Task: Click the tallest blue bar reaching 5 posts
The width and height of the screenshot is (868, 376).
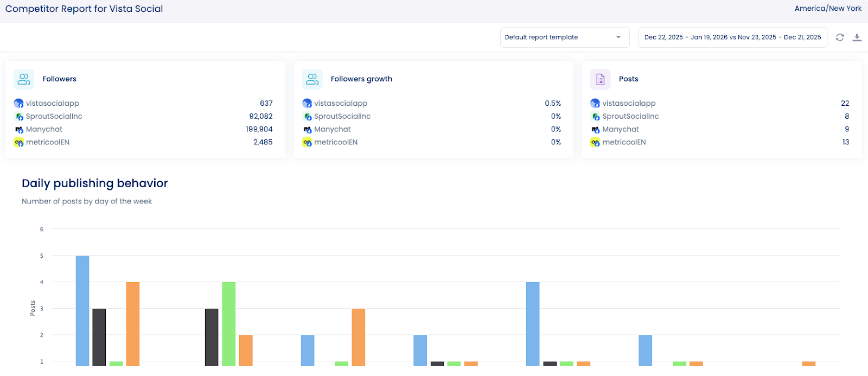Action: coord(82,309)
